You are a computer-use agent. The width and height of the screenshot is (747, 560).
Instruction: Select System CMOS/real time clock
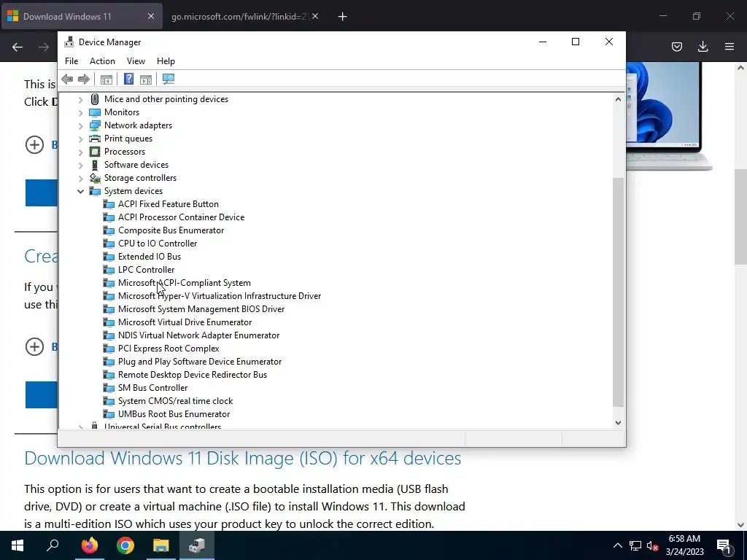coord(175,401)
